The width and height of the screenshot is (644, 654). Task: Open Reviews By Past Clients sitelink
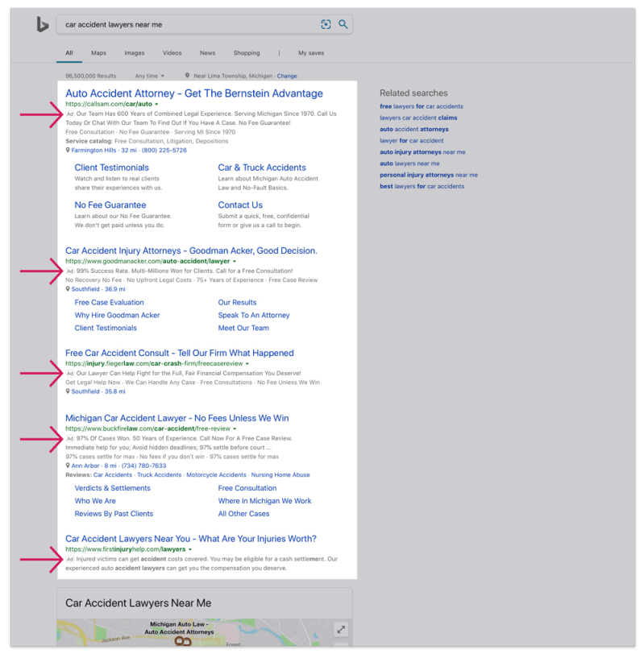pos(114,514)
